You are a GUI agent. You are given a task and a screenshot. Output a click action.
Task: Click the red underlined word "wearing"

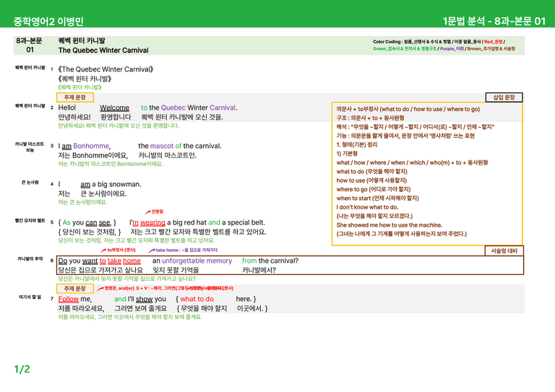153,222
